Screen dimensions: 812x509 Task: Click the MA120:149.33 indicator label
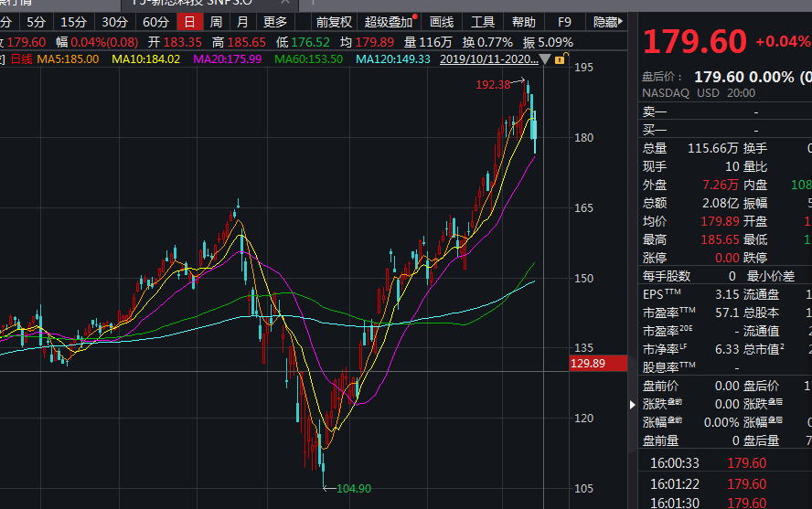(x=393, y=59)
